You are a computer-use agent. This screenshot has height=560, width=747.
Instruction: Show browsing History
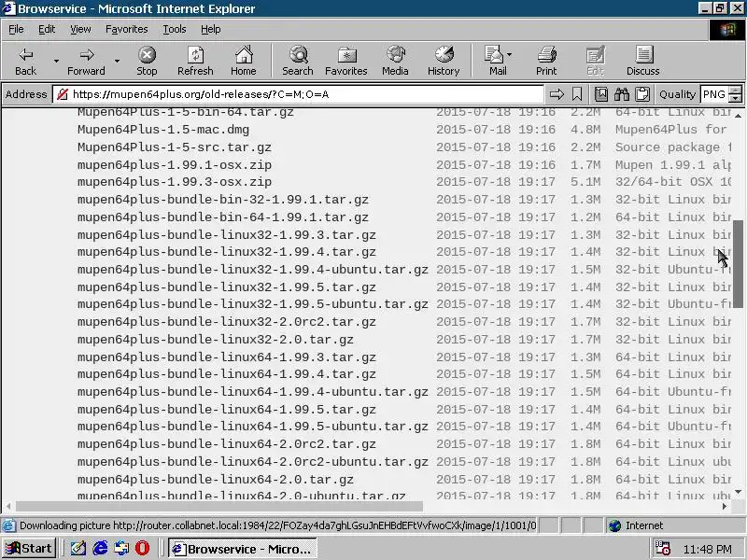(444, 61)
